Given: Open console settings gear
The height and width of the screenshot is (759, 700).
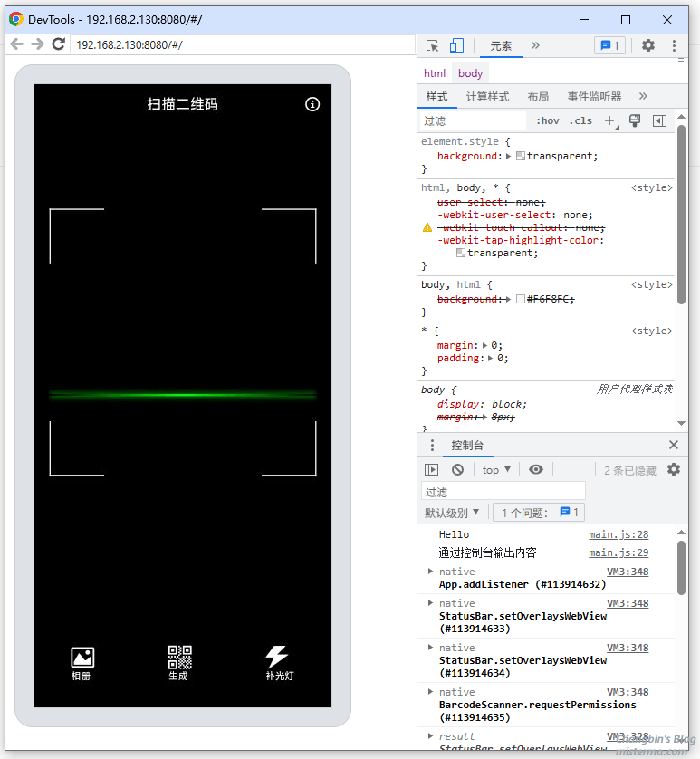Looking at the screenshot, I should point(674,469).
